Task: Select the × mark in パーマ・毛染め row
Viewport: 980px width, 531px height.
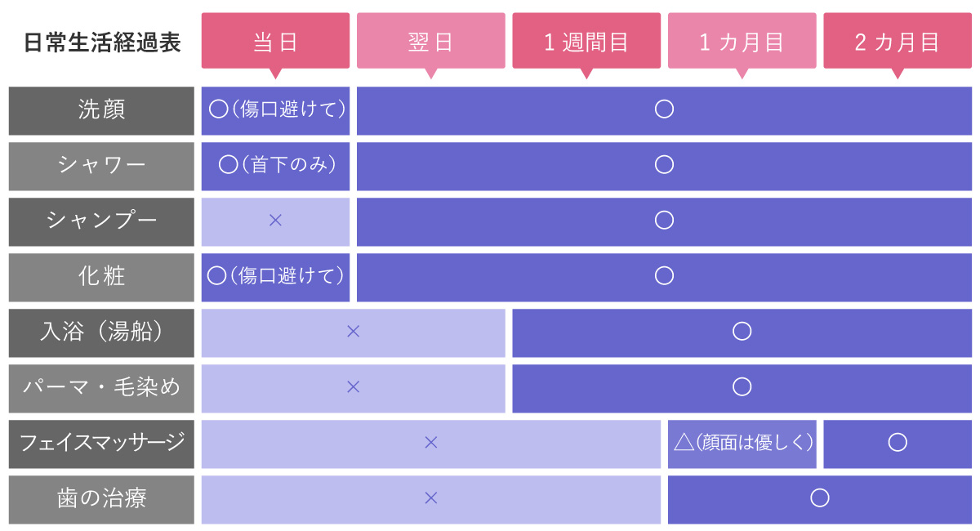Action: (x=353, y=387)
